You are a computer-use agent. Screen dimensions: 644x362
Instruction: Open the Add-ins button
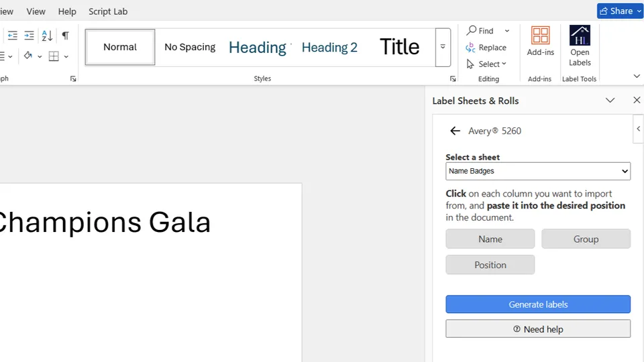coord(540,41)
